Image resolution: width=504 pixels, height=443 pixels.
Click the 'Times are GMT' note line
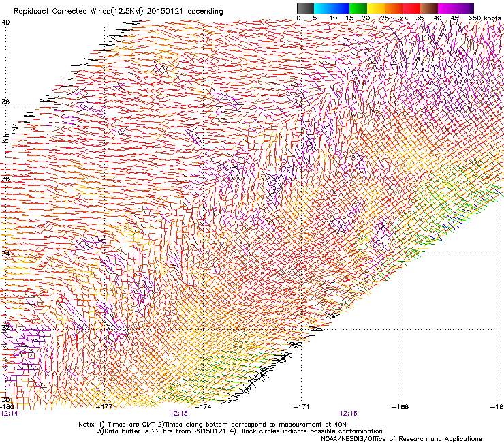[x=212, y=425]
